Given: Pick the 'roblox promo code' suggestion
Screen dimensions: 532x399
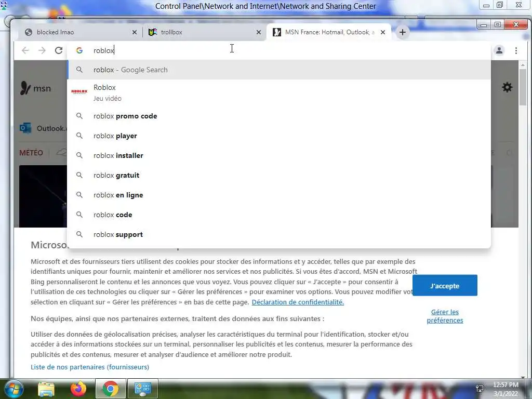Looking at the screenshot, I should 279,116.
